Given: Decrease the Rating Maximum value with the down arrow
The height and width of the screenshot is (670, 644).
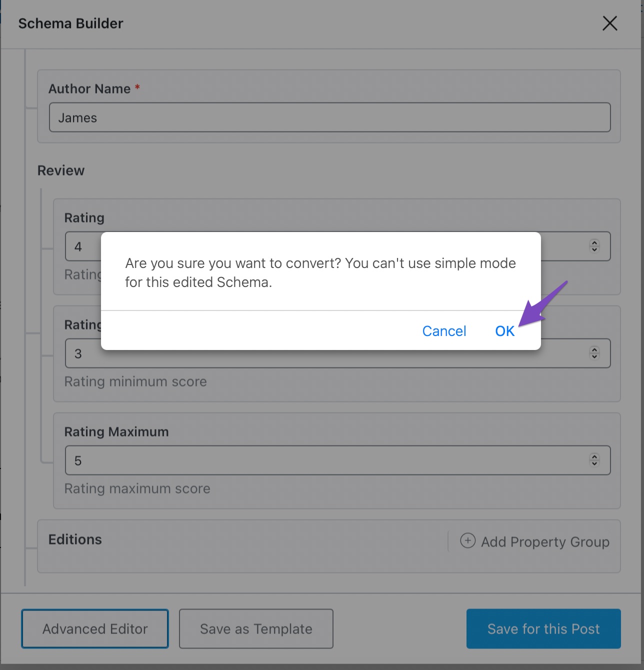Looking at the screenshot, I should tap(594, 463).
